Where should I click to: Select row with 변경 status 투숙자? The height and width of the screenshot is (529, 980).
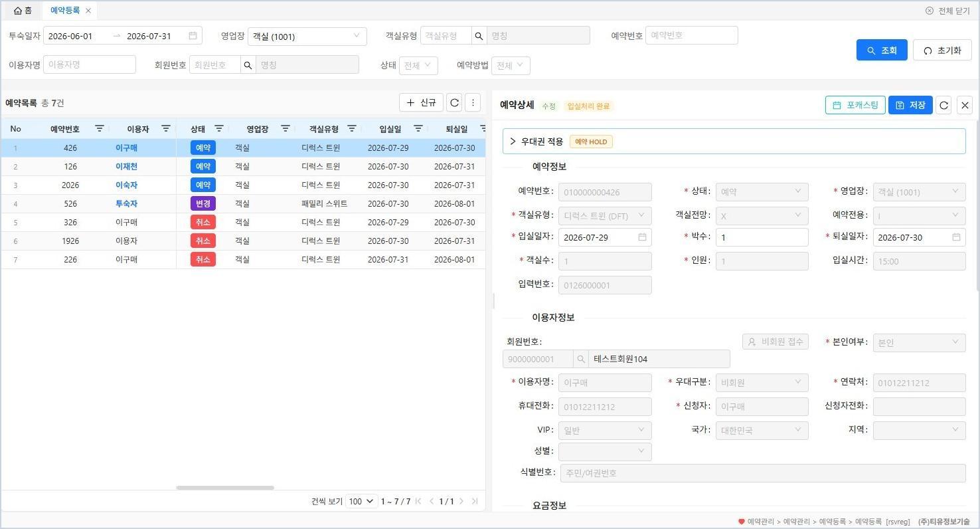243,203
